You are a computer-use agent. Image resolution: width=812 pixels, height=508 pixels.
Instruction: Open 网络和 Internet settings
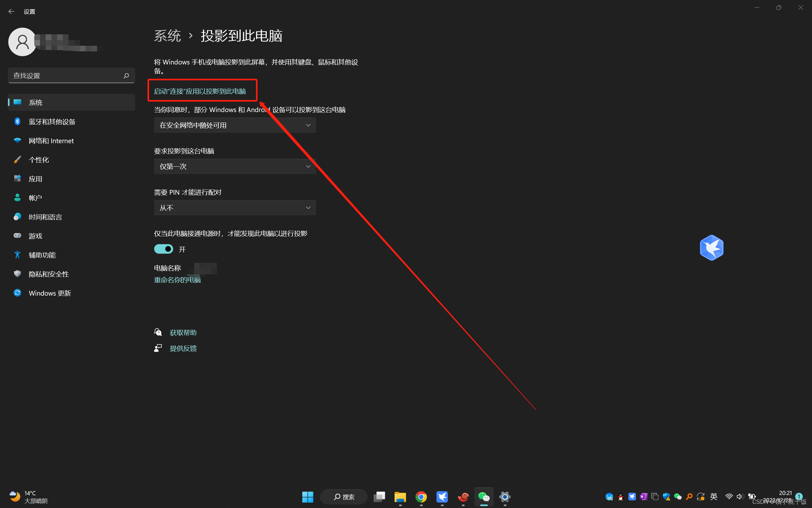pos(71,141)
